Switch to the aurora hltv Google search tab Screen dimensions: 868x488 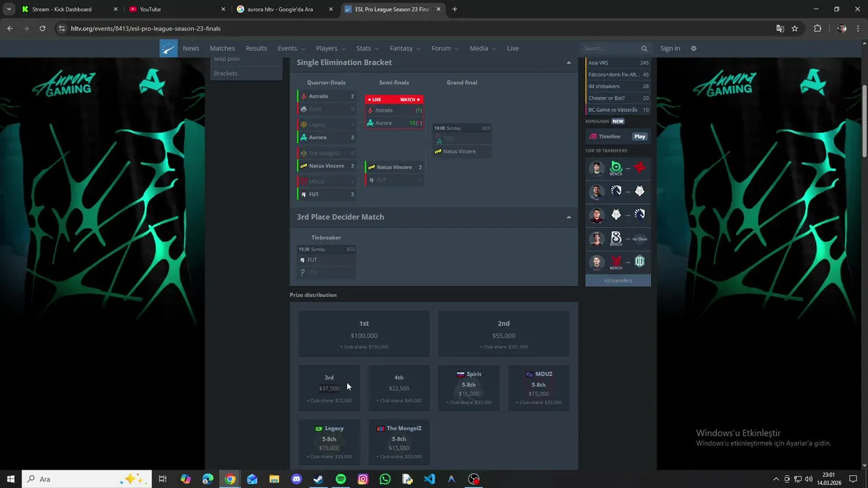tap(285, 9)
